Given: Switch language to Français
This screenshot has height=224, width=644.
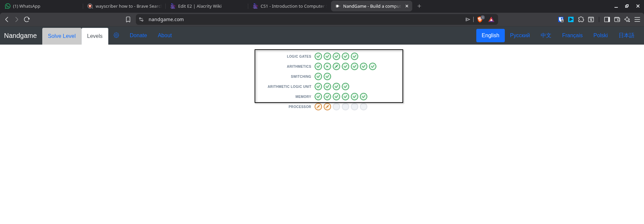Looking at the screenshot, I should 572,35.
